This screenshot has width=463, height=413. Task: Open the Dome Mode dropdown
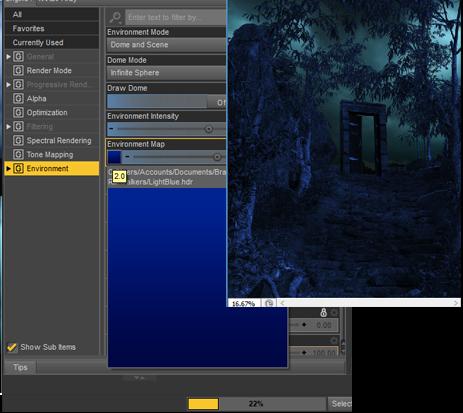[166, 73]
